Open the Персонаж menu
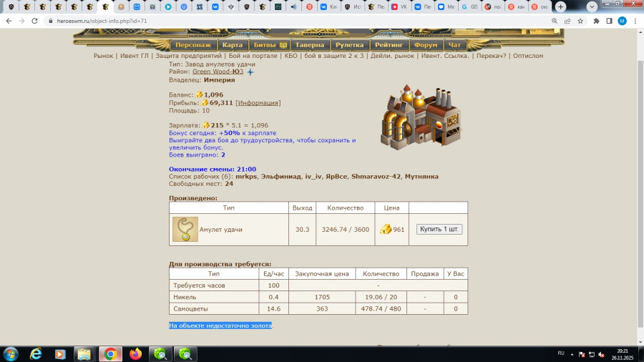 [x=193, y=44]
